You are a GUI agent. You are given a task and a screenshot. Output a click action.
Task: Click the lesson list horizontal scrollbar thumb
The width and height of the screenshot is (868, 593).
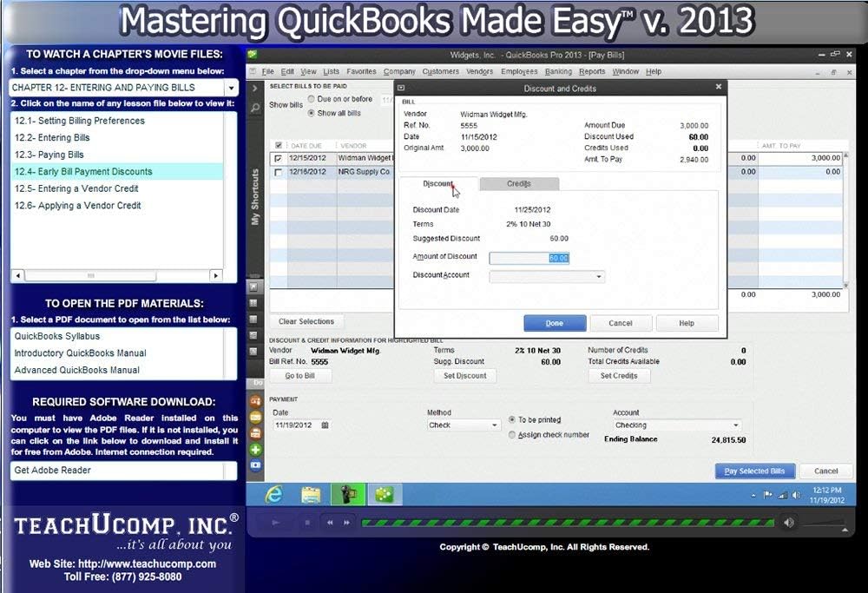point(90,275)
